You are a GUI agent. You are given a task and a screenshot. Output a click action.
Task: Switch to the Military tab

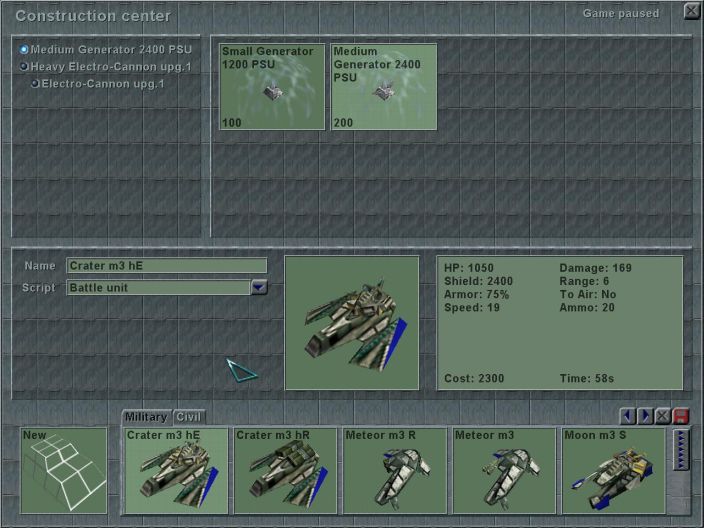[146, 417]
